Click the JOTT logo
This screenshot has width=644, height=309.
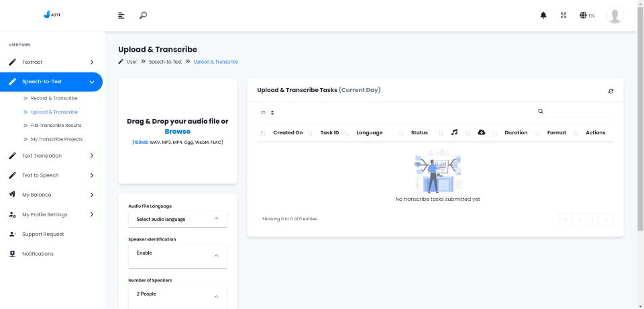pos(51,14)
